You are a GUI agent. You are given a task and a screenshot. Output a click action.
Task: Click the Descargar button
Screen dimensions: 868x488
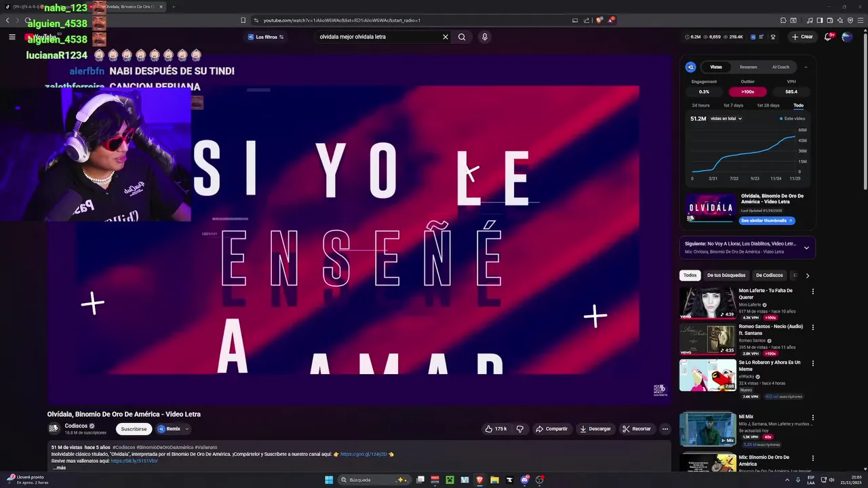point(595,429)
